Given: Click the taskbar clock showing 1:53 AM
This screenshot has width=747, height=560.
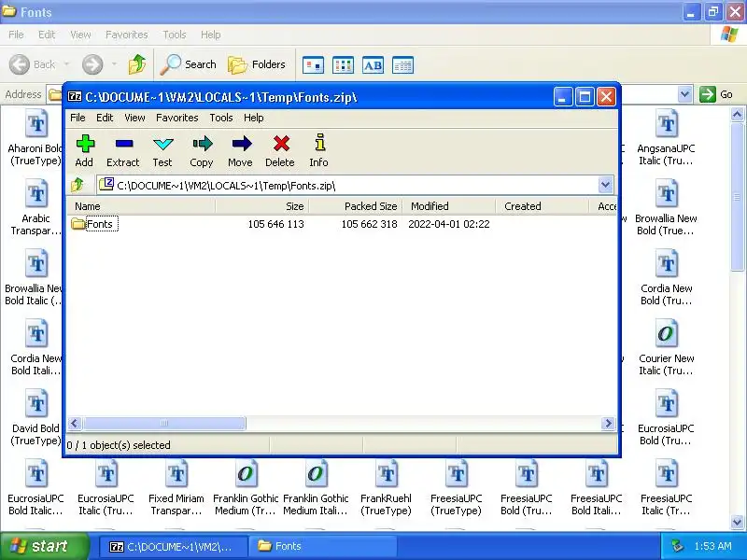Looking at the screenshot, I should tap(712, 546).
